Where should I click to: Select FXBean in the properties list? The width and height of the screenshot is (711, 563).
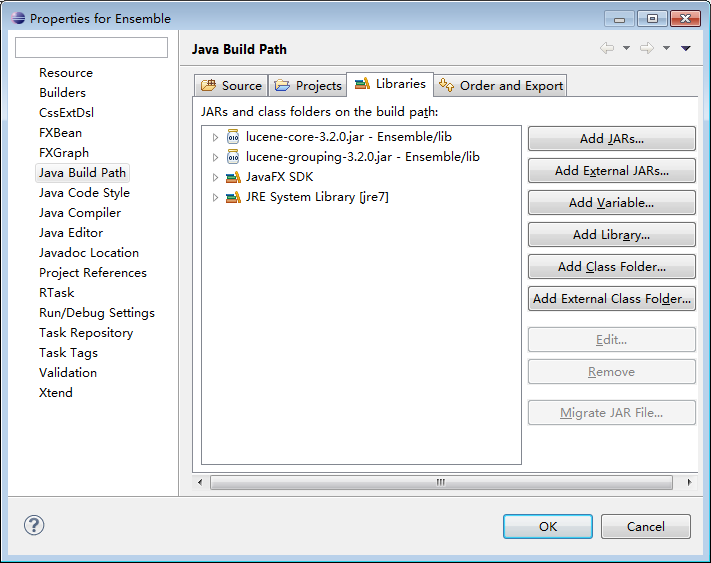pos(60,132)
